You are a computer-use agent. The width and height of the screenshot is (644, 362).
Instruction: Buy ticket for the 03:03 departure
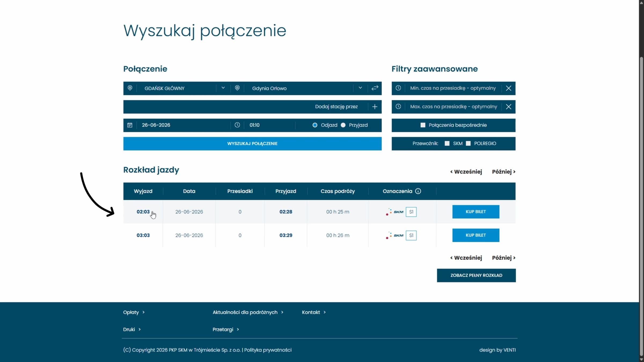coord(476,235)
